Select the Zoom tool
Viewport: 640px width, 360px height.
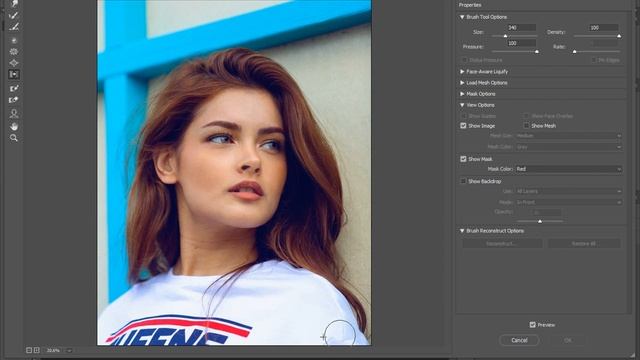pos(13,138)
